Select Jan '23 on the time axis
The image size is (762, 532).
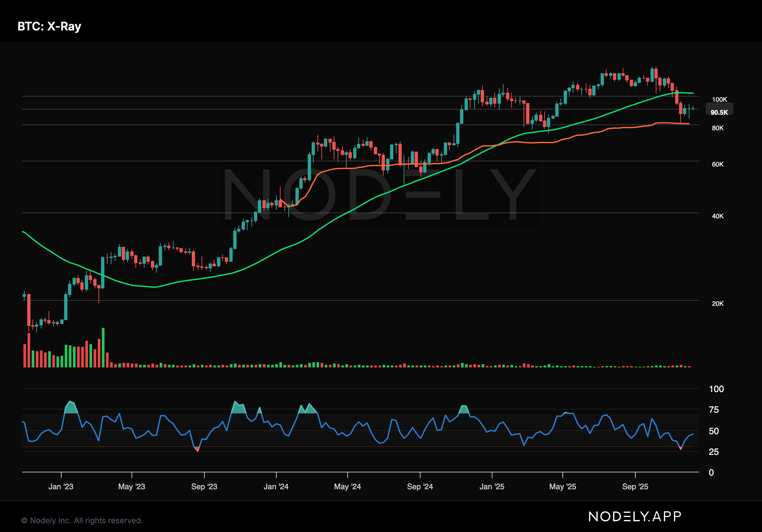pos(61,487)
